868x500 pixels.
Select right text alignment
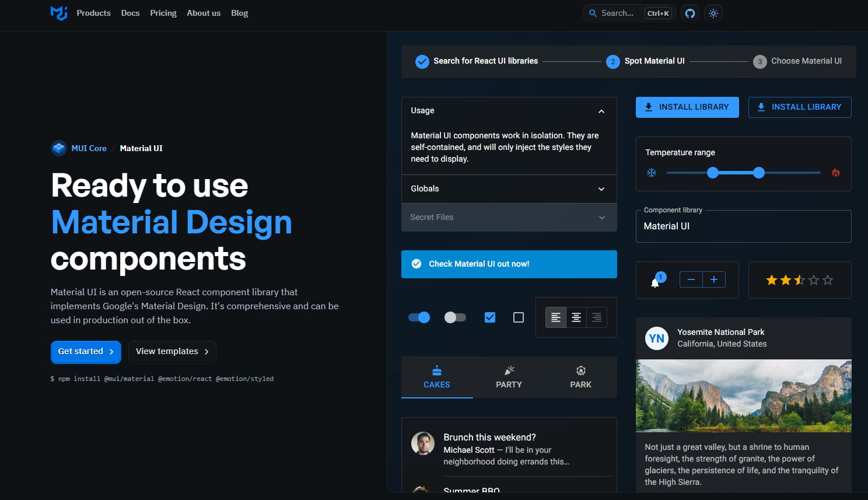click(597, 317)
